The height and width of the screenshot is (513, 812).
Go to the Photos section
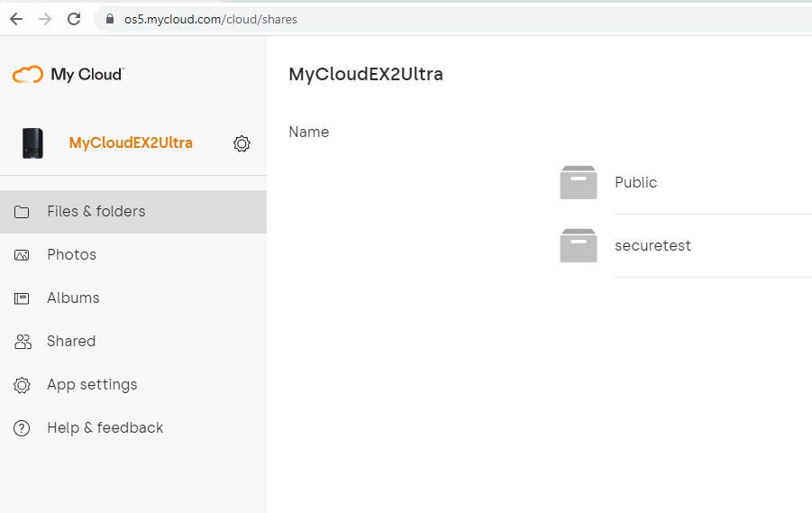[133, 255]
